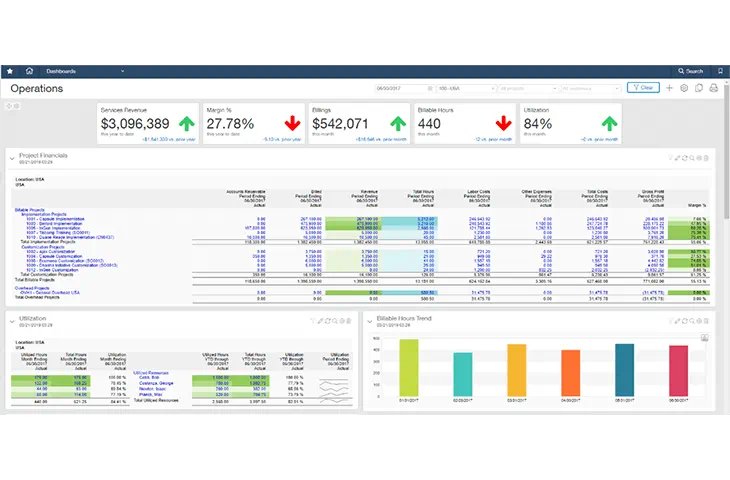Click the bookmark icon next to Search
The height and width of the screenshot is (480, 730).
coord(720,71)
